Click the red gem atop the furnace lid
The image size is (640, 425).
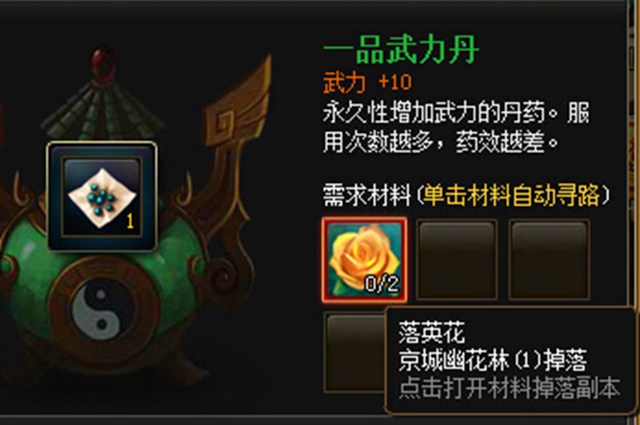pos(104,63)
